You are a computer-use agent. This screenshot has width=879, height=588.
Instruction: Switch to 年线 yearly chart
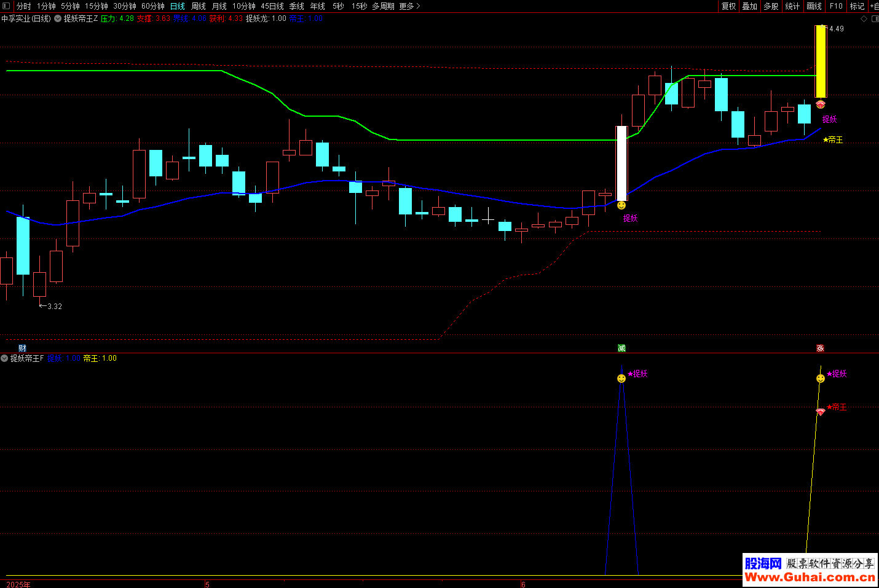(318, 6)
